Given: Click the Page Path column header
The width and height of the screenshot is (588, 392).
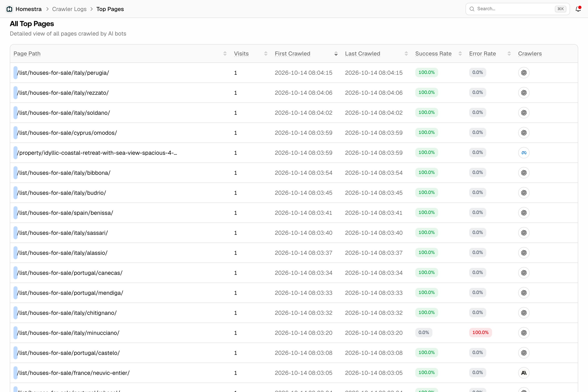Looking at the screenshot, I should [27, 54].
